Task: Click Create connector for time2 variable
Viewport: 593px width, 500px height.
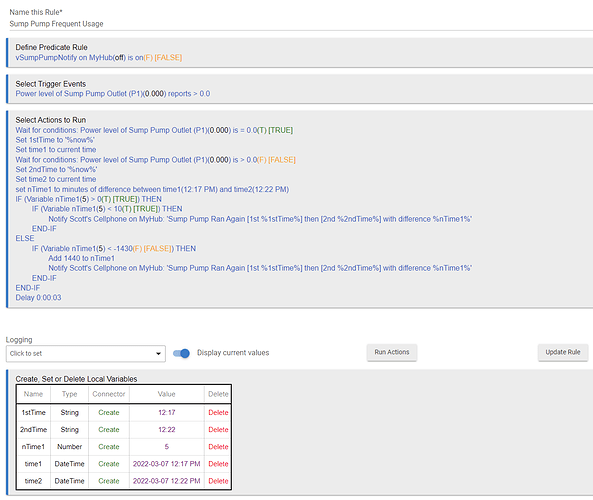Action: point(109,481)
